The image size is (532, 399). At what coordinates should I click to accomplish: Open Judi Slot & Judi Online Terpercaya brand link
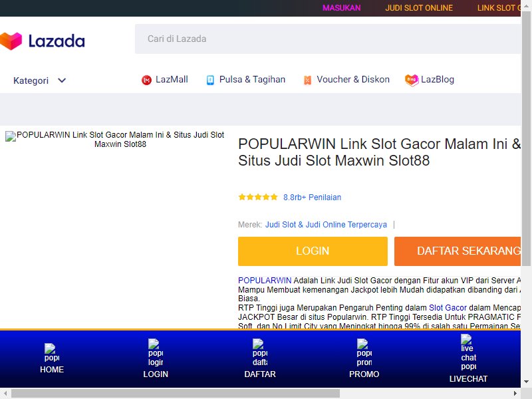[326, 225]
